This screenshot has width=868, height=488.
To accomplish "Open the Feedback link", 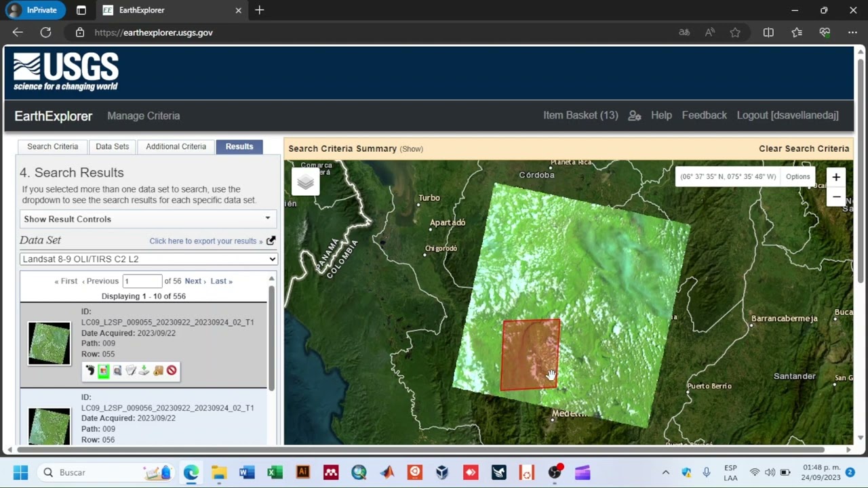I will (x=704, y=116).
